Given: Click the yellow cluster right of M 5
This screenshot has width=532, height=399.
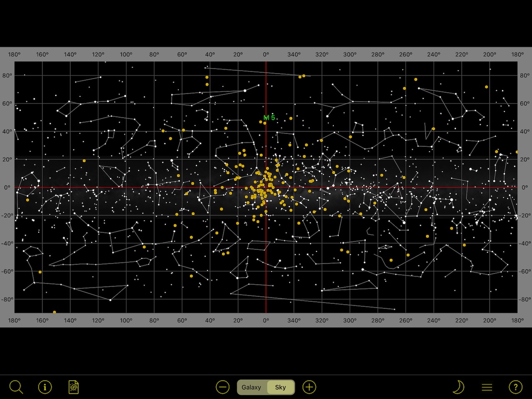Looking at the screenshot, I should pos(291,118).
